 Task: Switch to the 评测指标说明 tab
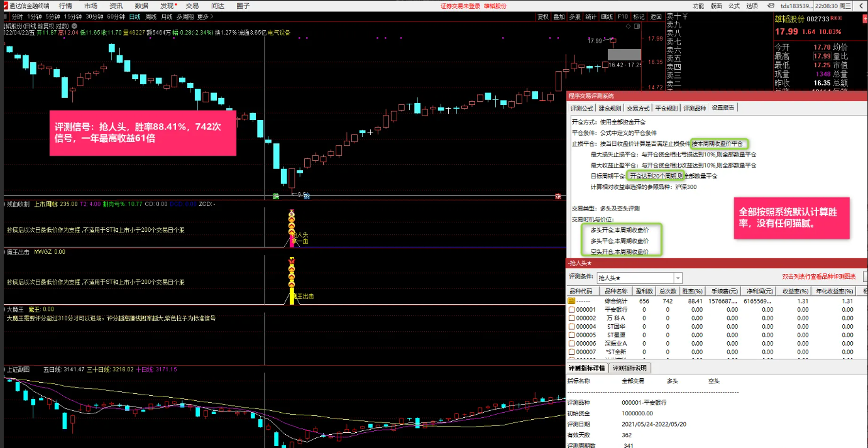coord(629,368)
